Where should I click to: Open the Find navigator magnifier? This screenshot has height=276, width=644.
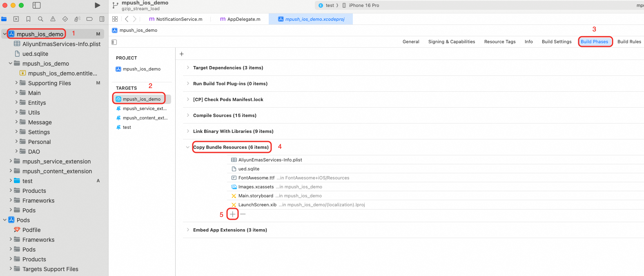click(40, 19)
